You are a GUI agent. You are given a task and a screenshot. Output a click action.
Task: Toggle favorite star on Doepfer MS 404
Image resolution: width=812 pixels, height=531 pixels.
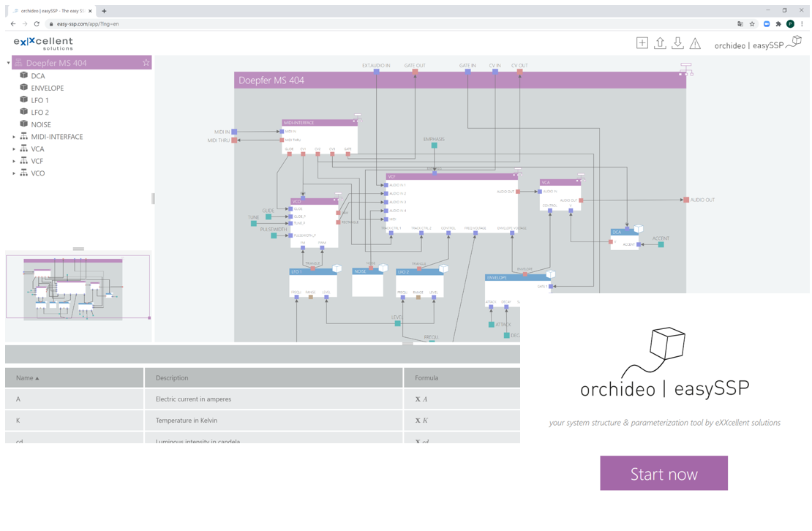tap(146, 63)
